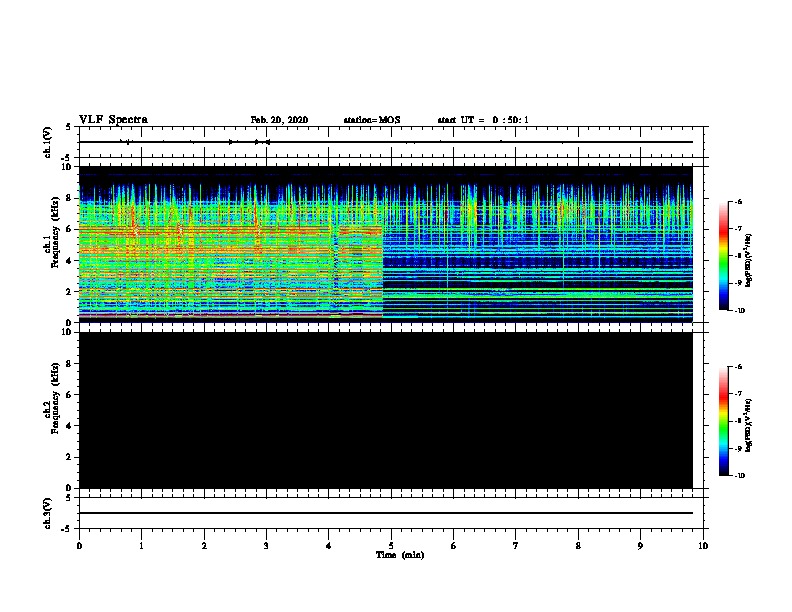Click the time axis tick label "7"
The width and height of the screenshot is (792, 612).
tap(516, 545)
